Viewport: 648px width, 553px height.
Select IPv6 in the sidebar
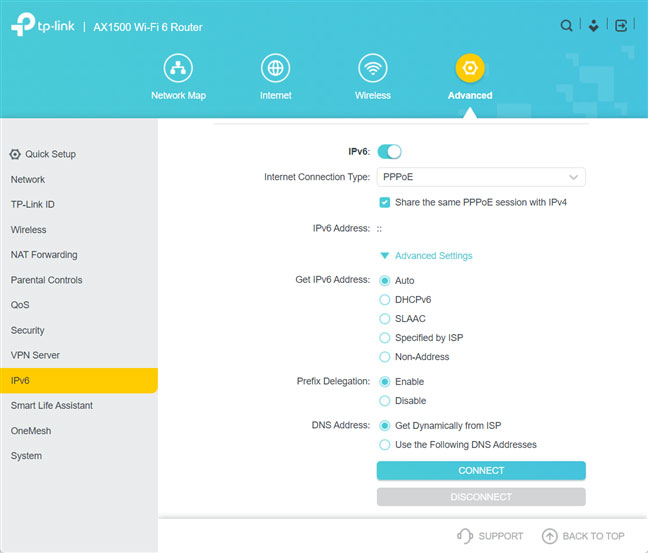[79, 380]
